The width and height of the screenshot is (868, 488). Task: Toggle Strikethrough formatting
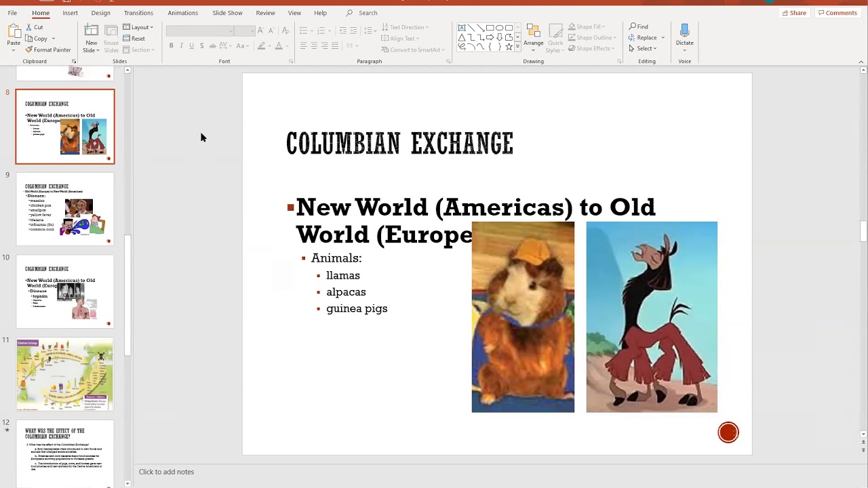(212, 45)
